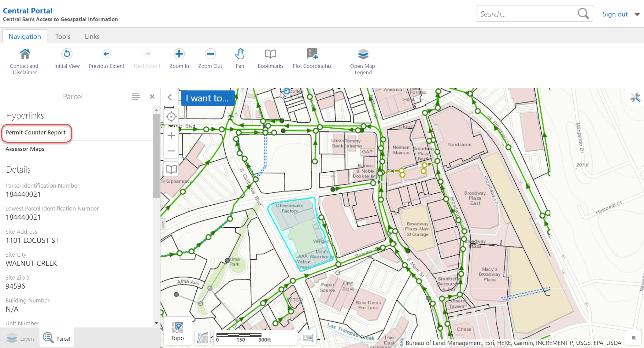Go back to the Previous Extent

[x=106, y=58]
